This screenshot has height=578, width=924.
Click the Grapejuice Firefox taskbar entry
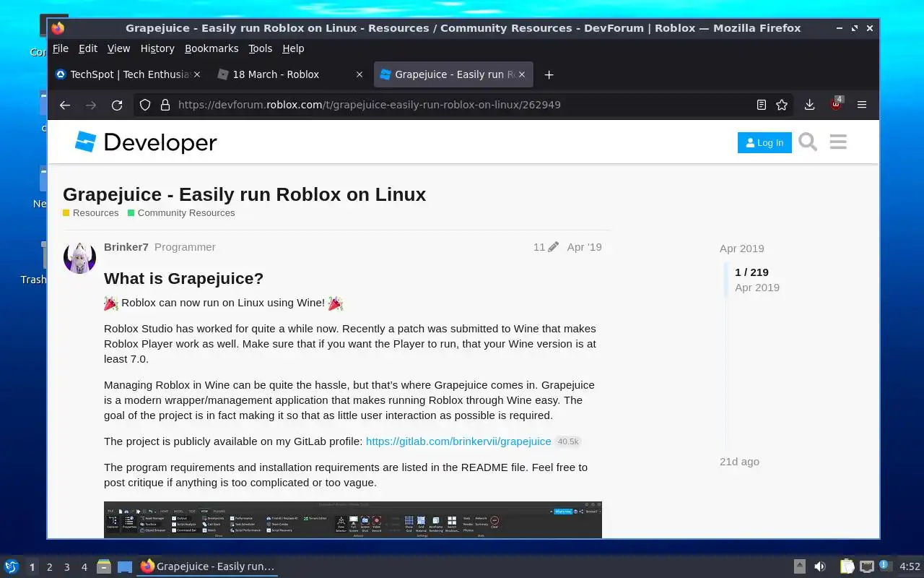coord(208,566)
